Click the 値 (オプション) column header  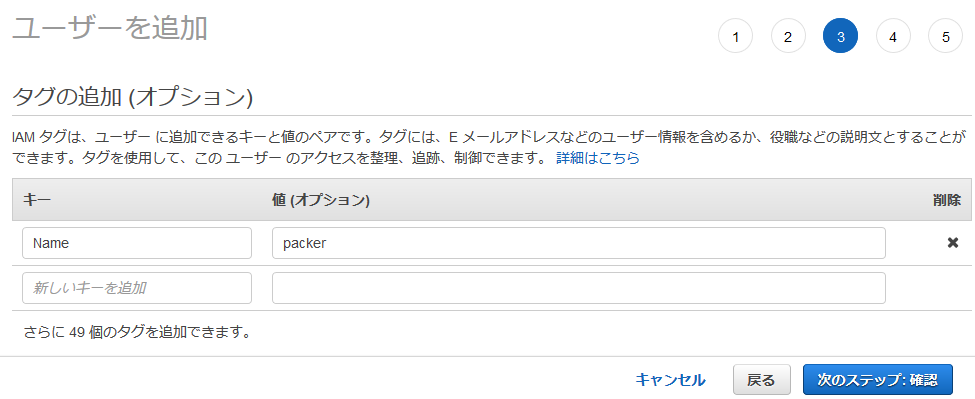321,200
